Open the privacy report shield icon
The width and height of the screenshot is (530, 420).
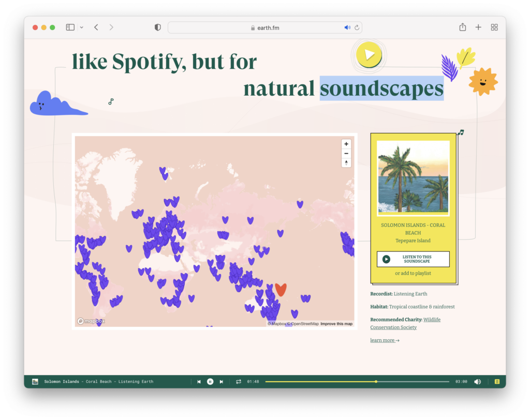click(157, 27)
